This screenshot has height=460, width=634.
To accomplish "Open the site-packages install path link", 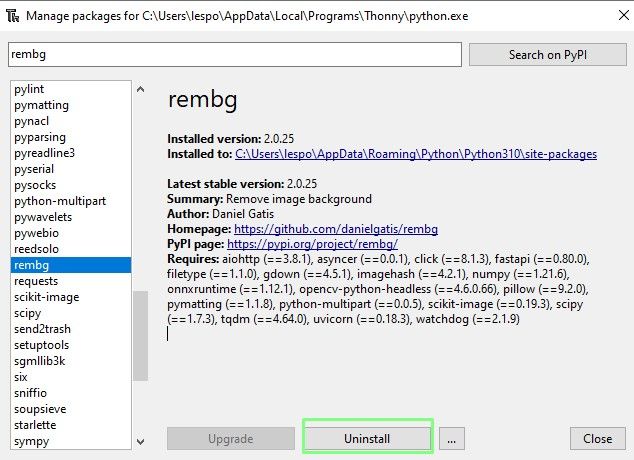I will tap(415, 154).
